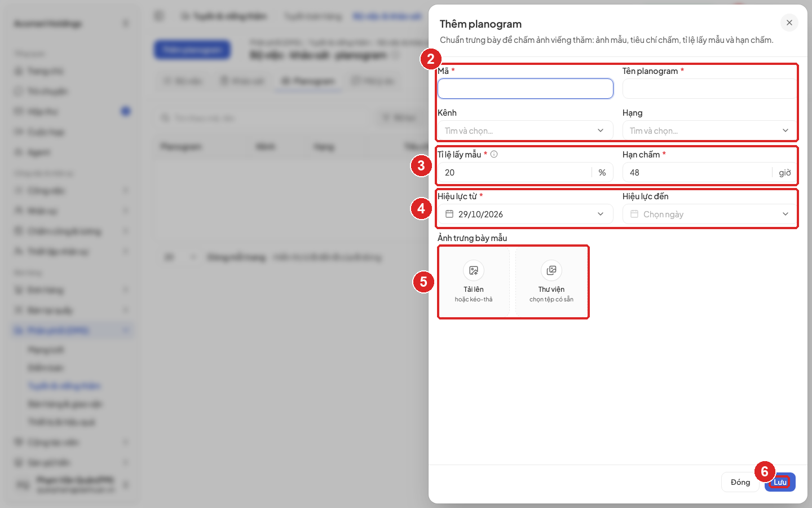
Task: Edit the Tỉ lệ lấy mẫu value 20
Action: click(515, 172)
